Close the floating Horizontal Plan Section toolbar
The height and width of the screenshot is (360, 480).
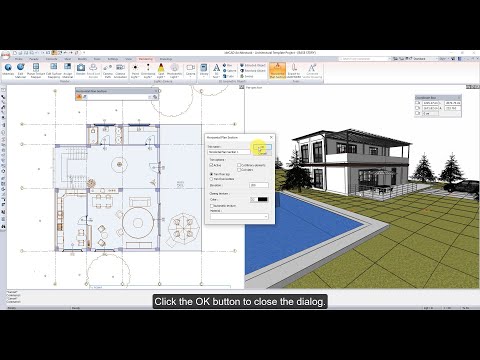click(x=156, y=91)
